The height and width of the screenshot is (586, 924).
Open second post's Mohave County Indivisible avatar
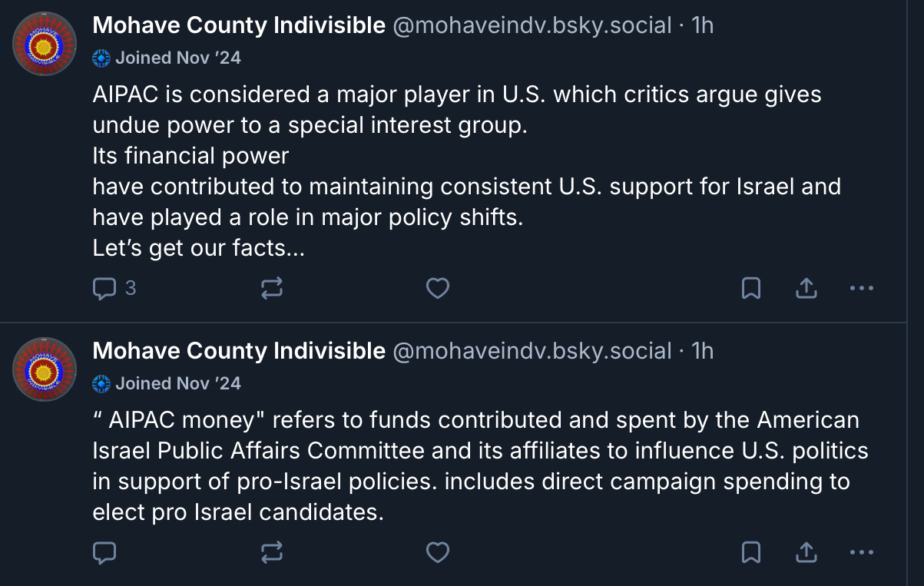tap(45, 369)
